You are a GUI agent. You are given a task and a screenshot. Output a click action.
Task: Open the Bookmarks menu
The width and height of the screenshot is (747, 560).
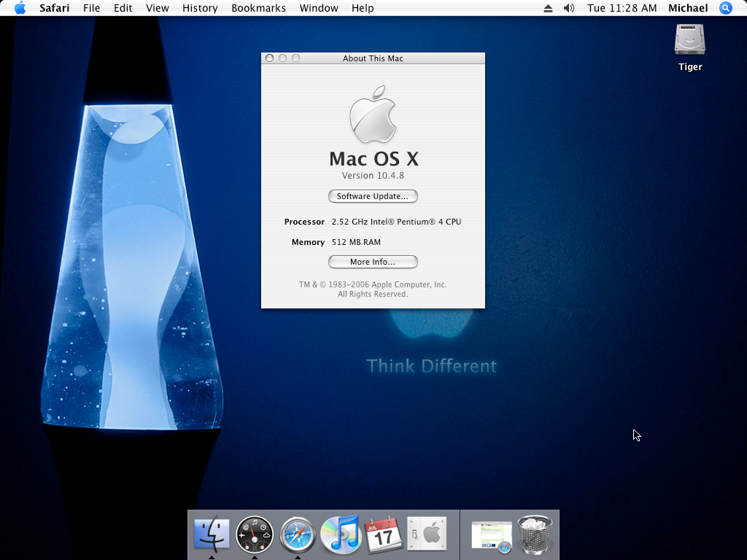tap(258, 8)
